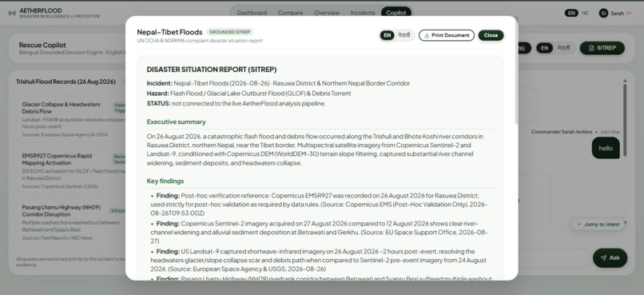The height and width of the screenshot is (295, 644).
Task: Click the Commander Sarah Jenkins sender label
Action: click(562, 132)
